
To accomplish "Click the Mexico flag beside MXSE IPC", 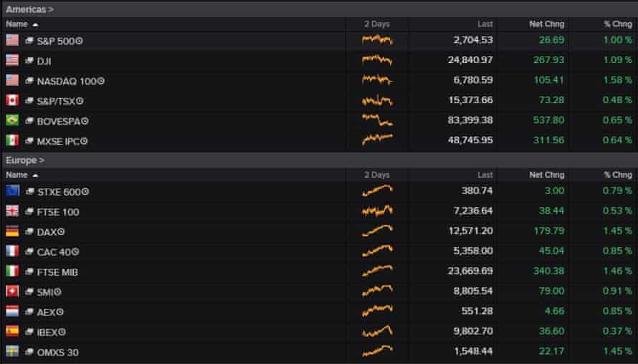I will click(12, 140).
